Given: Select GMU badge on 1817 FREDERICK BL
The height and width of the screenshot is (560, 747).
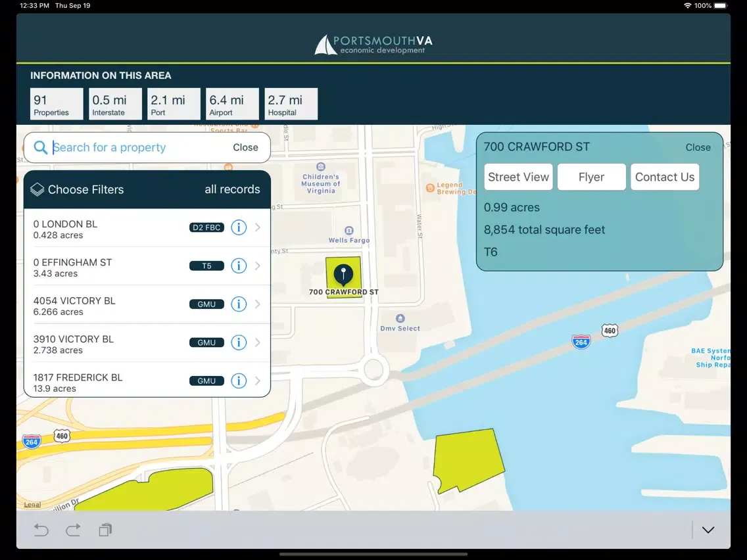Looking at the screenshot, I should click(x=206, y=381).
